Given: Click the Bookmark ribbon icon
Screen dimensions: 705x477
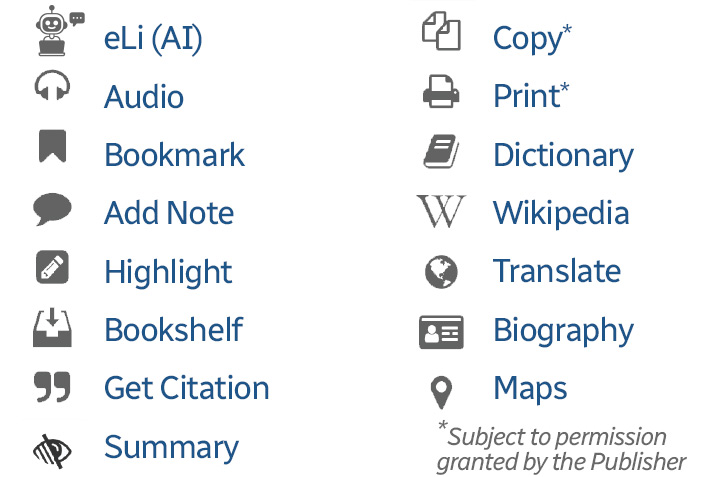Looking at the screenshot, I should click(53, 146).
